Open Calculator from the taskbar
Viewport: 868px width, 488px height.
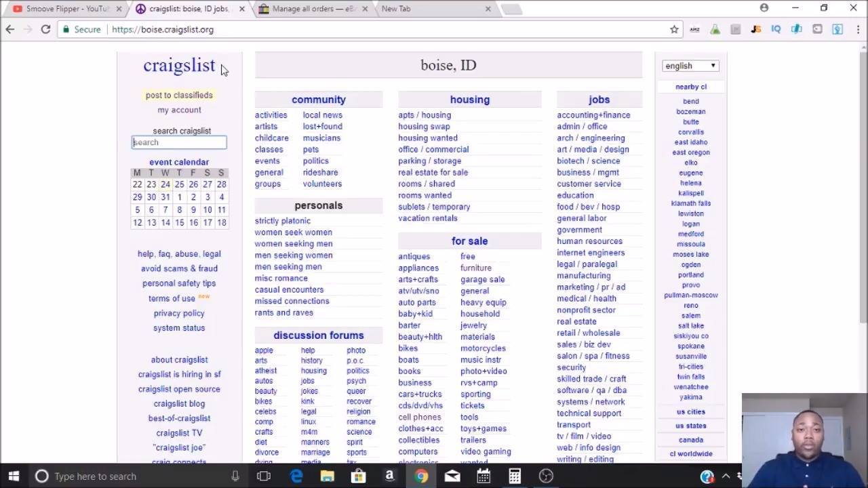tap(515, 476)
